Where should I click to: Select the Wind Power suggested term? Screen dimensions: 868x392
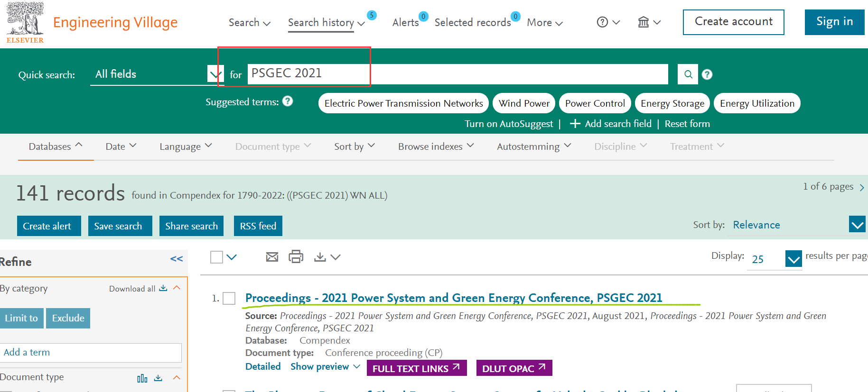click(524, 103)
